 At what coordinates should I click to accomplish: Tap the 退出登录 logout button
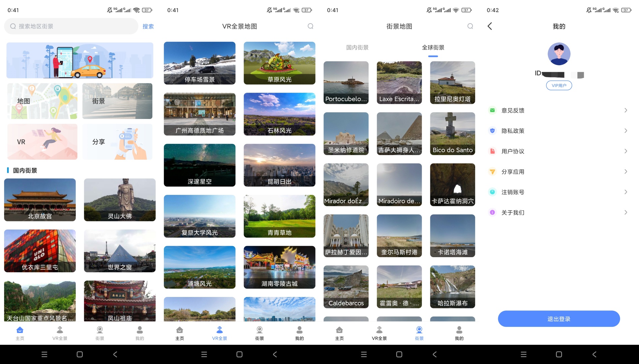click(559, 319)
